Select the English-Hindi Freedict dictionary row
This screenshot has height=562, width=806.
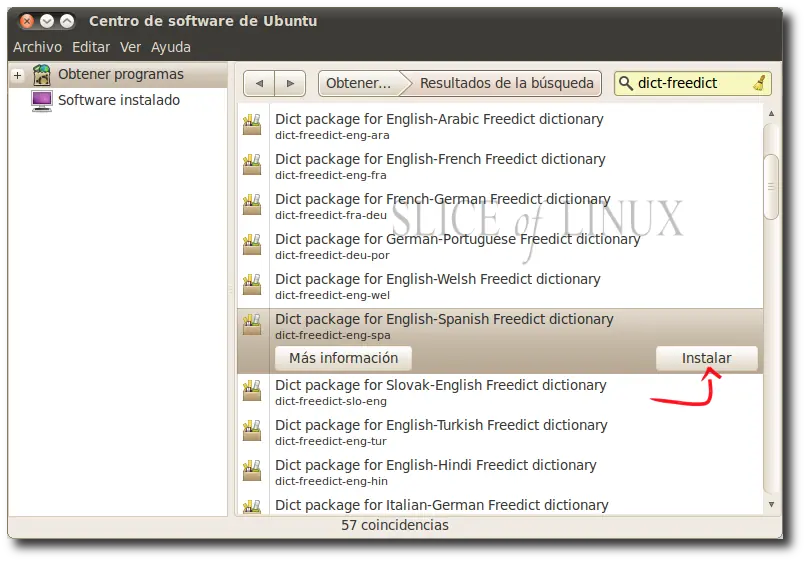[x=500, y=472]
